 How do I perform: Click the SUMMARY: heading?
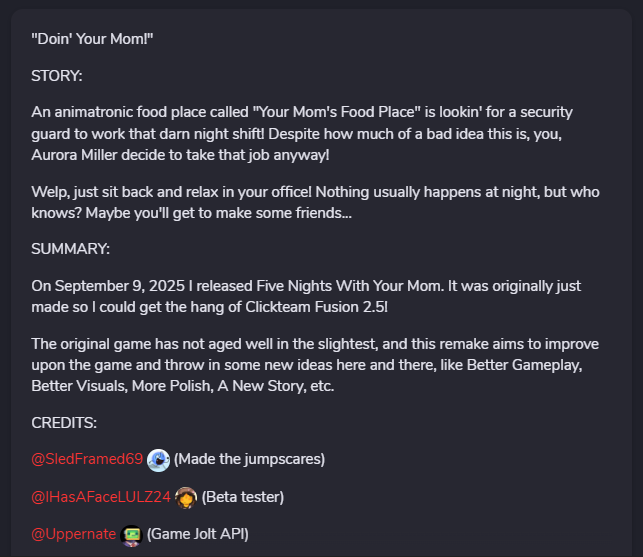tap(70, 249)
